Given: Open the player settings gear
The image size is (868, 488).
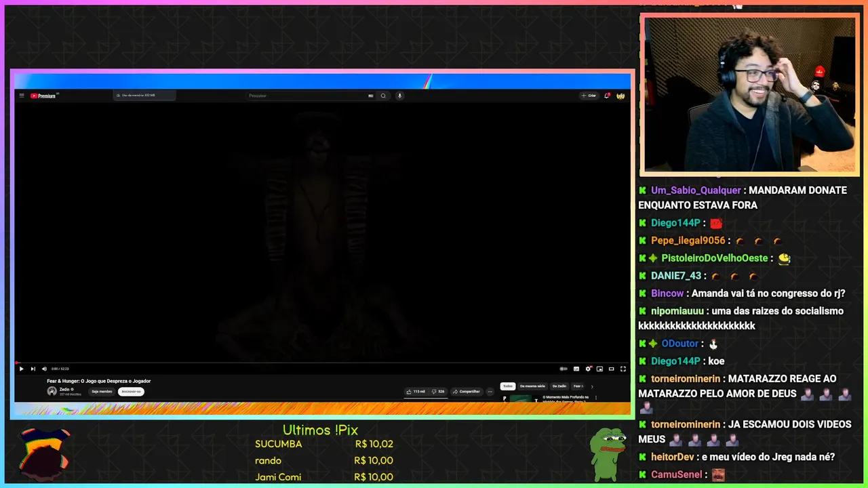Looking at the screenshot, I should (588, 369).
